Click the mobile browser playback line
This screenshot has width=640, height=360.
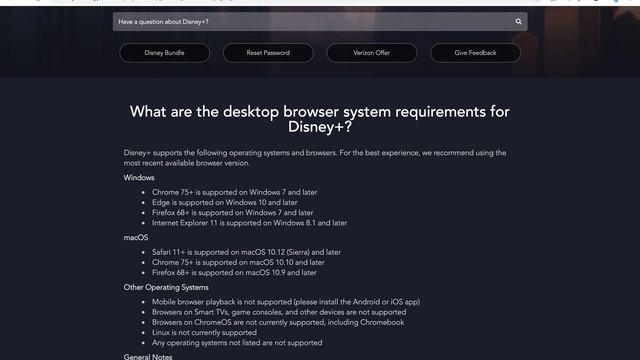pos(286,302)
